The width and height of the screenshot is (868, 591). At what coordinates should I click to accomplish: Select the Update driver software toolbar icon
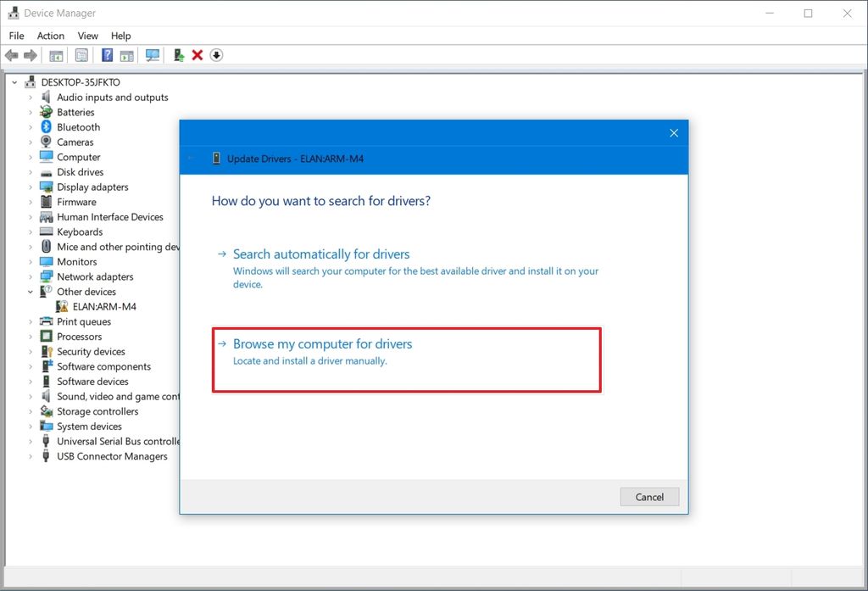coord(178,54)
